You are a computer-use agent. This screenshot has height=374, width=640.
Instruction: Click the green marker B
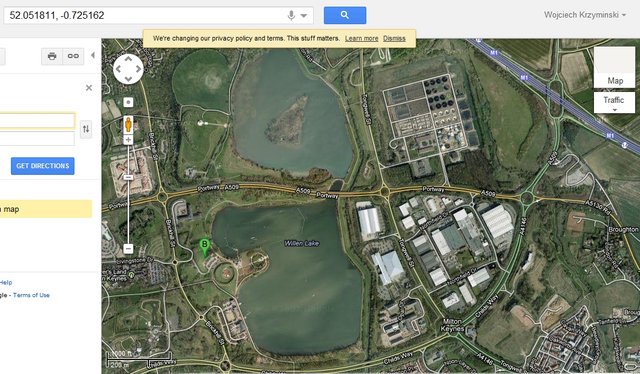(x=205, y=247)
